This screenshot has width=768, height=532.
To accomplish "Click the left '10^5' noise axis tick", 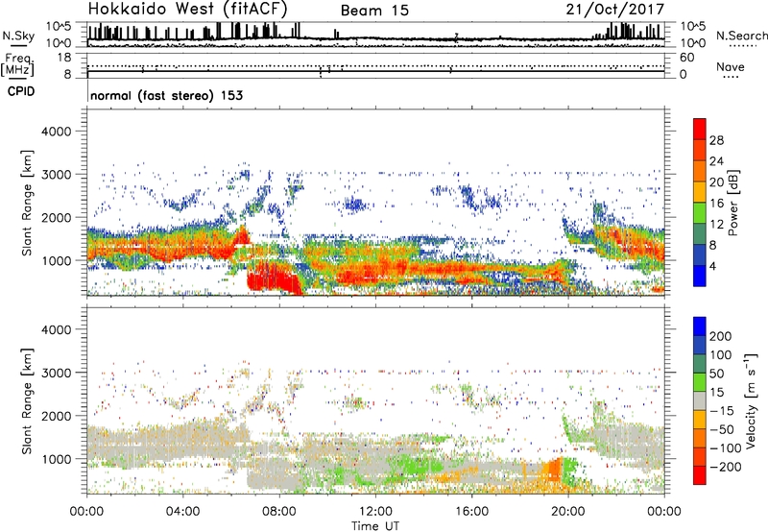I will pos(59,26).
